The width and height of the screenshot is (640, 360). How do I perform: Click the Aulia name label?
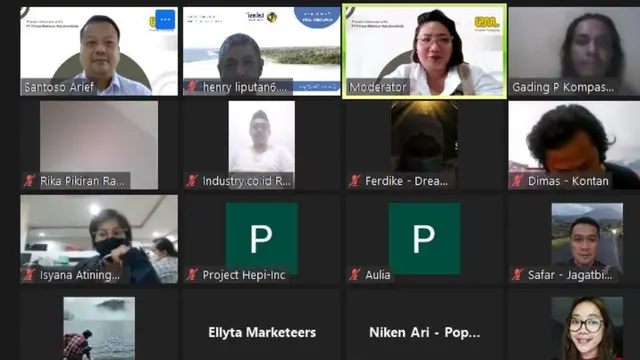(378, 275)
